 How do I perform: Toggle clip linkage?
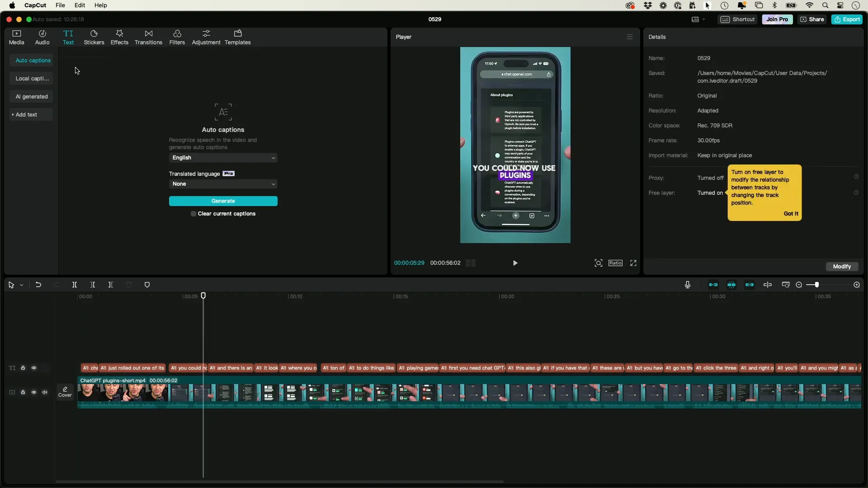(x=750, y=285)
